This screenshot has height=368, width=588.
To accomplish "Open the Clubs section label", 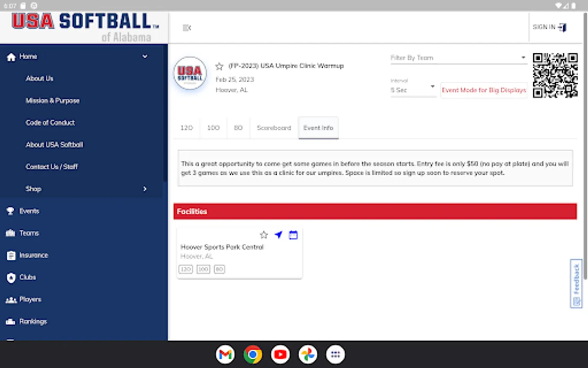I will click(28, 277).
